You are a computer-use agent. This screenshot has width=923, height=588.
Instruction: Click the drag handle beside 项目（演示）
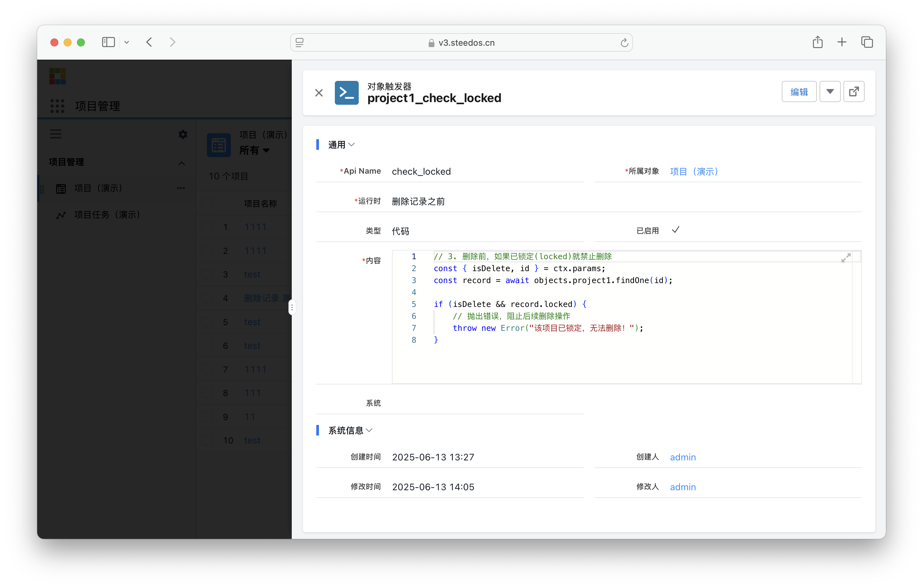42,189
